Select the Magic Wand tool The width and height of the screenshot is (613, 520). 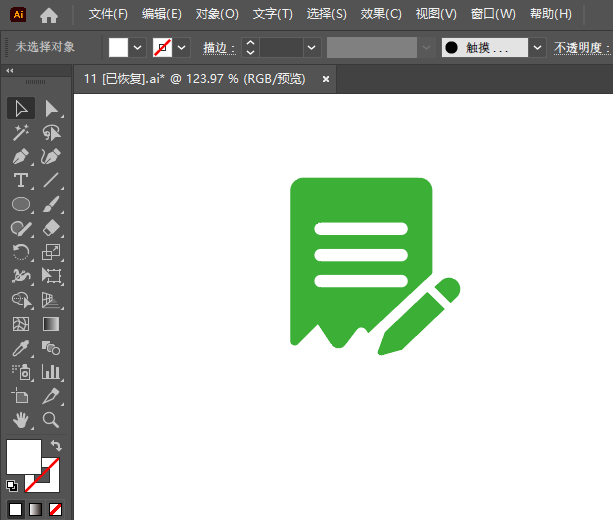(21, 133)
